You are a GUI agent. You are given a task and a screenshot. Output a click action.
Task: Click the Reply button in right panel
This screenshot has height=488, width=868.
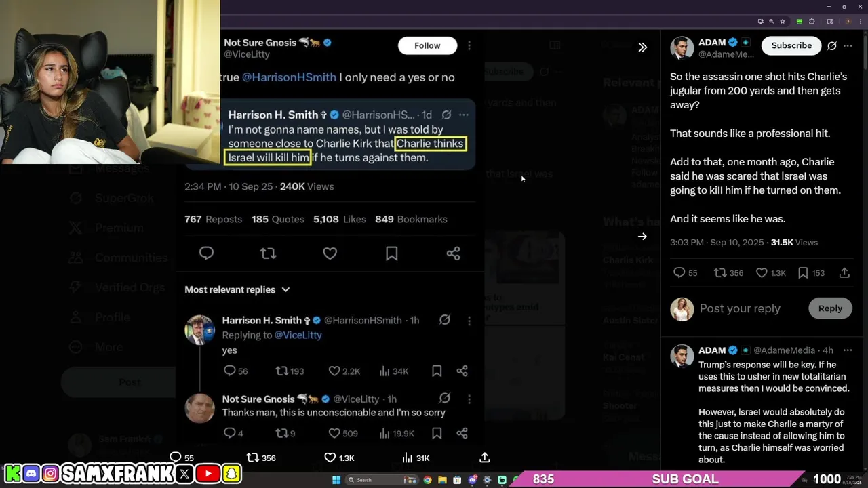coord(830,308)
